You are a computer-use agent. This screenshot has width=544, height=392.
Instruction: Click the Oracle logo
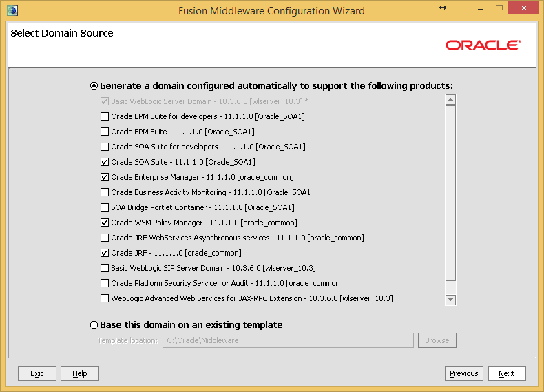tap(483, 45)
